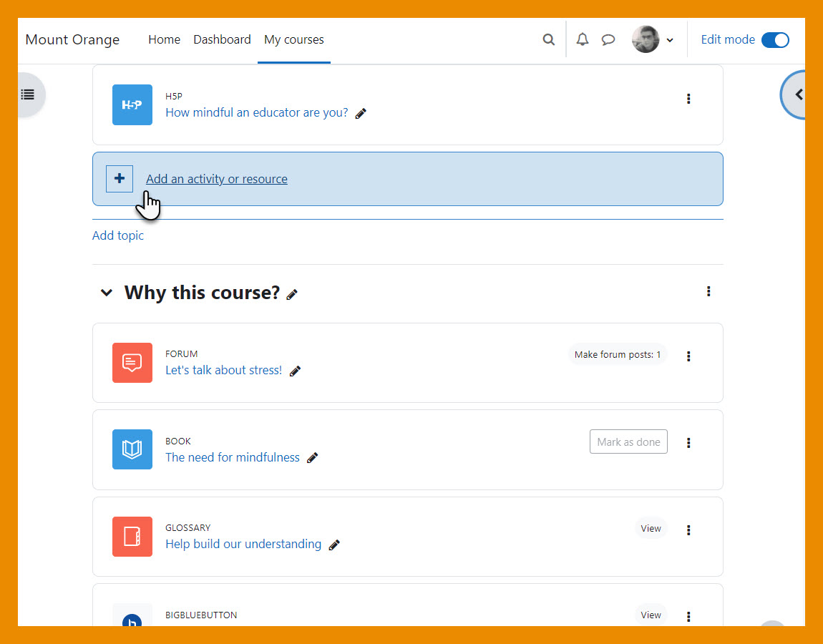This screenshot has width=823, height=644.
Task: Click the Book activity icon
Action: coord(132,449)
